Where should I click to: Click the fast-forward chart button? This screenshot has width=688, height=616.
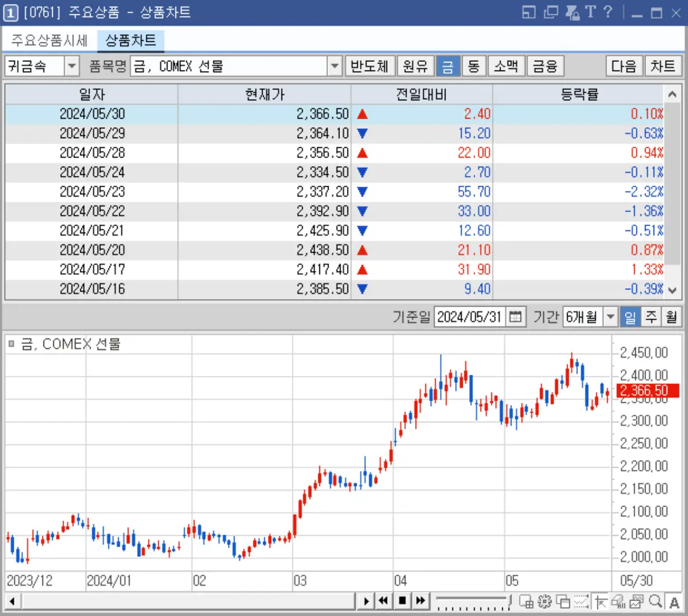[x=421, y=601]
